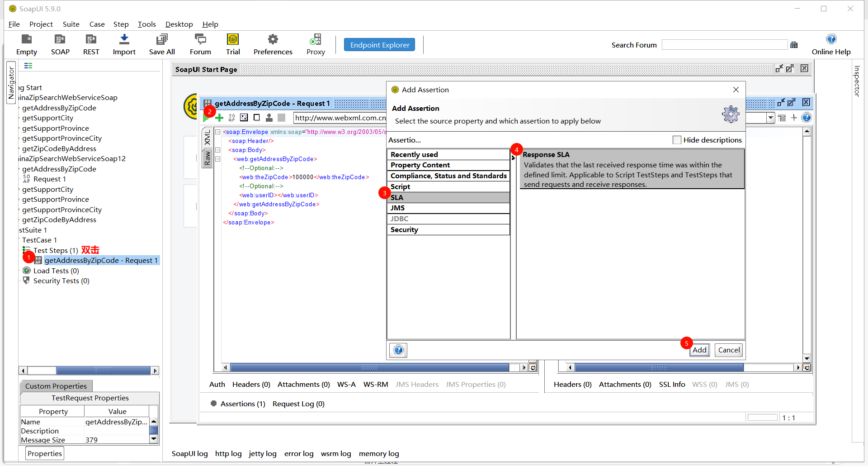This screenshot has width=868, height=466.
Task: Open the Project menu
Action: 41,24
